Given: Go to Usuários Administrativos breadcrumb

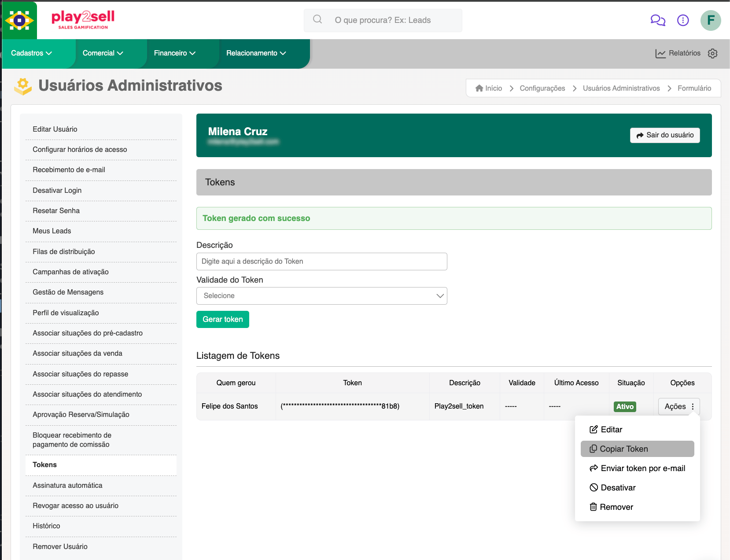Looking at the screenshot, I should (621, 88).
